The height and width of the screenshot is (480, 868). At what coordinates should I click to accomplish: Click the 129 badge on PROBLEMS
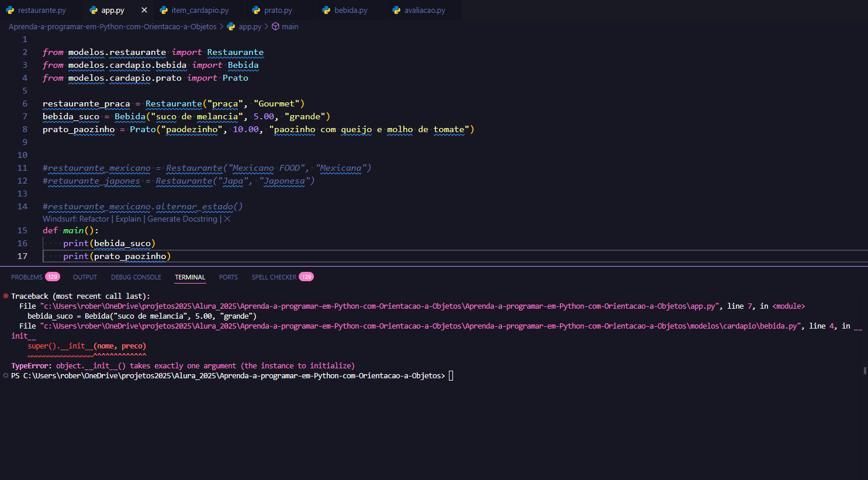(x=53, y=277)
